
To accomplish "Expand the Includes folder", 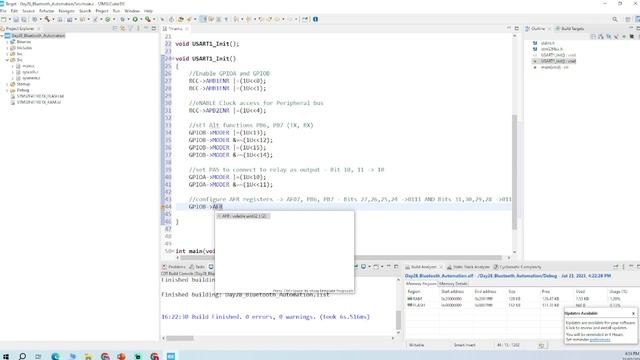I will pyautogui.click(x=7, y=48).
